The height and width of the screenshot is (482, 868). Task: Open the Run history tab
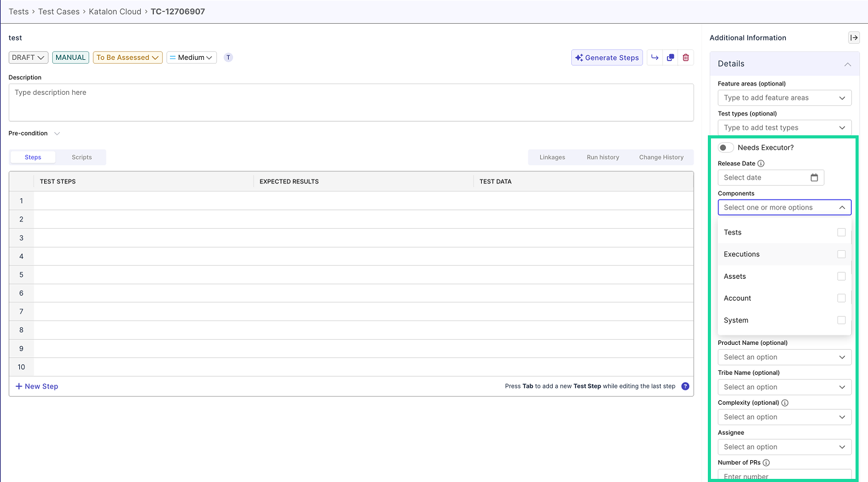pos(602,157)
